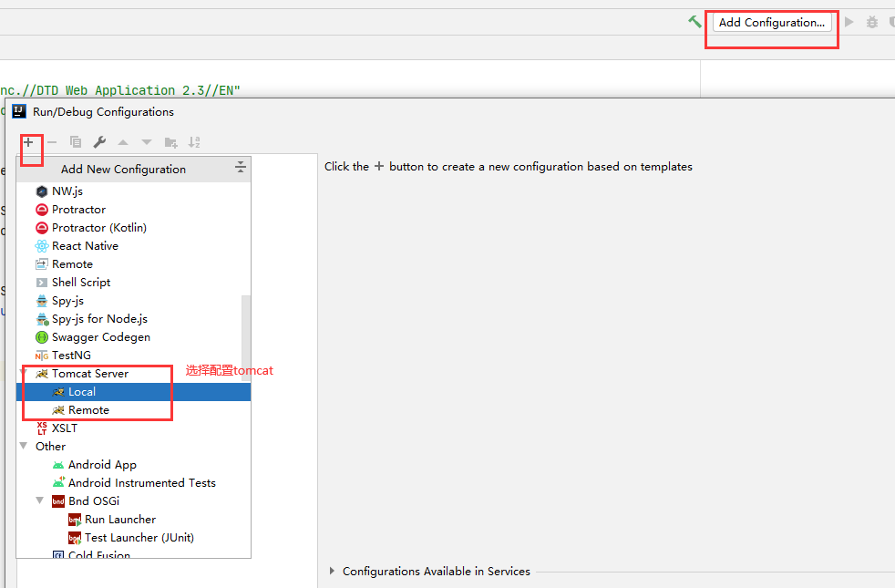Collapse the Tomcat Server node arrow
This screenshot has height=588, width=895.
(x=24, y=373)
